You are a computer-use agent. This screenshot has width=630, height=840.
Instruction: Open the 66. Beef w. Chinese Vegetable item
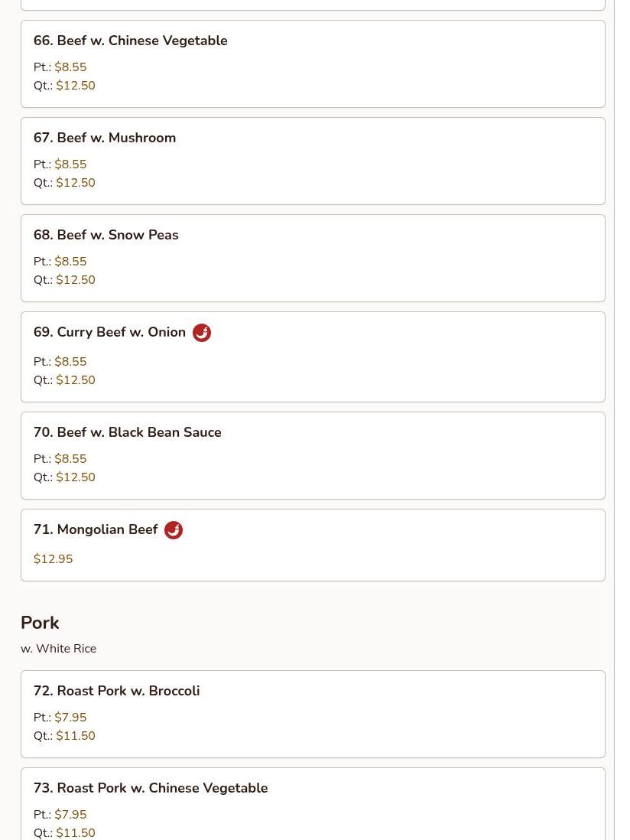pos(313,63)
